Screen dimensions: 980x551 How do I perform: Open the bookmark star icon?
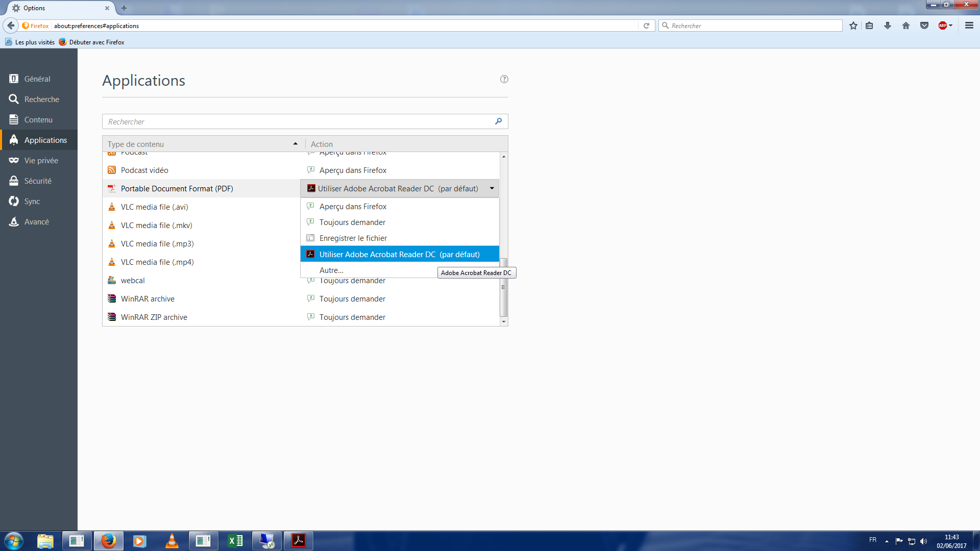853,26
